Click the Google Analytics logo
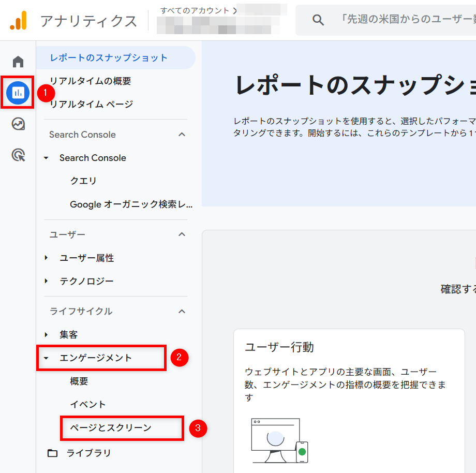The height and width of the screenshot is (473, 476). coord(19,21)
